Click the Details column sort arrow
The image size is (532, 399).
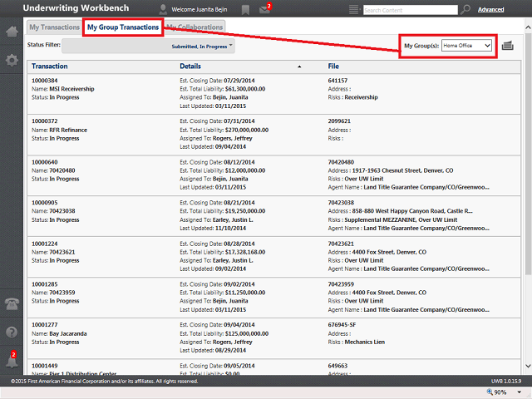(299, 66)
